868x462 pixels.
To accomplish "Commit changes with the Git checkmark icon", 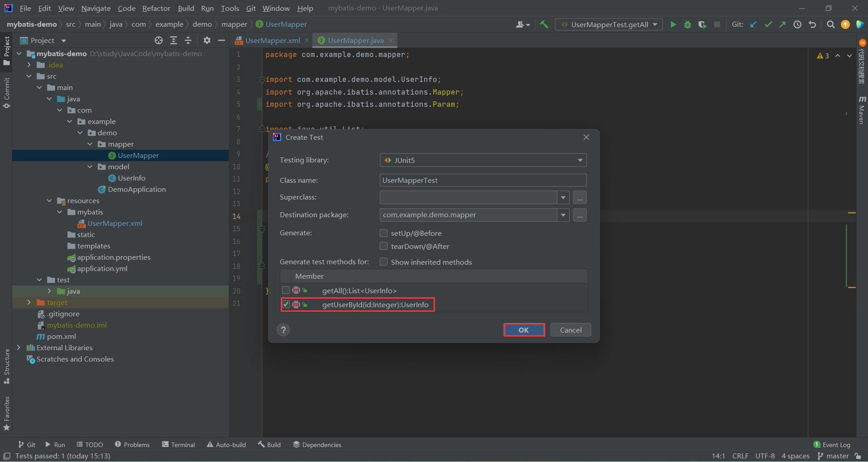I will [768, 24].
